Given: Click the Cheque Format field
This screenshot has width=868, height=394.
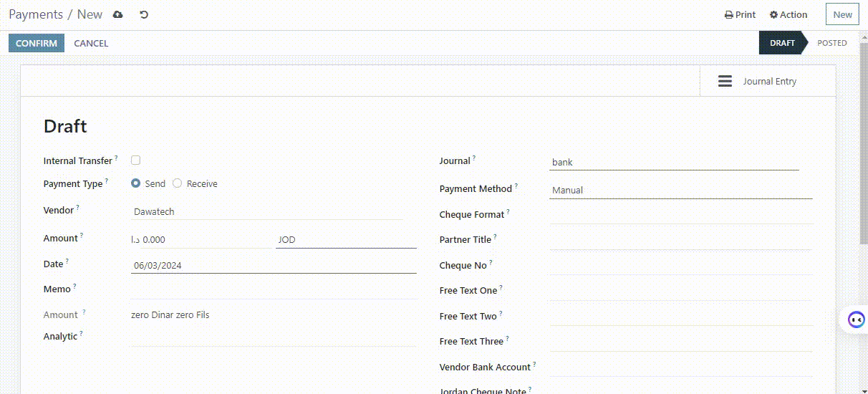Looking at the screenshot, I should tap(681, 215).
